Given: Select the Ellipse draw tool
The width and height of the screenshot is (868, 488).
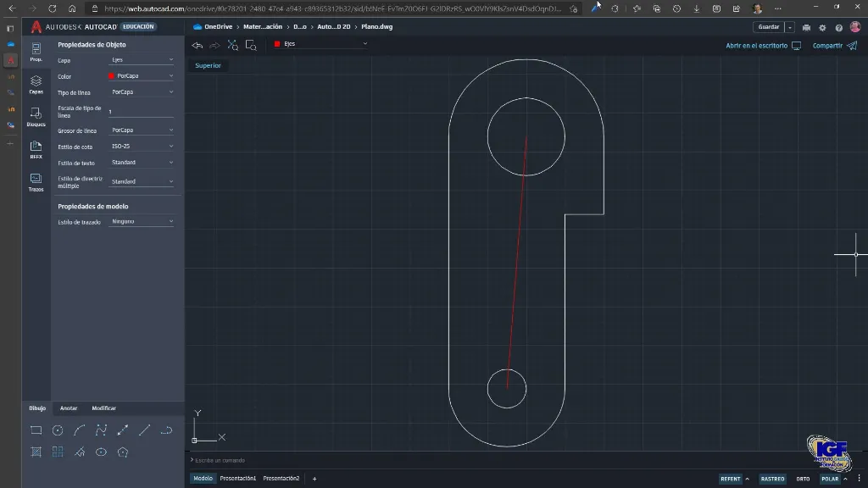Looking at the screenshot, I should coord(101,452).
